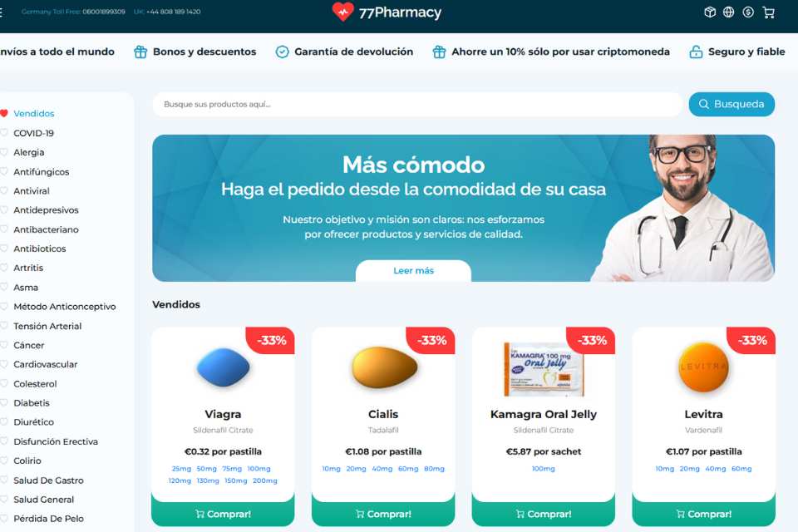Image resolution: width=798 pixels, height=532 pixels.
Task: Open the shopping cart icon
Action: (x=768, y=12)
